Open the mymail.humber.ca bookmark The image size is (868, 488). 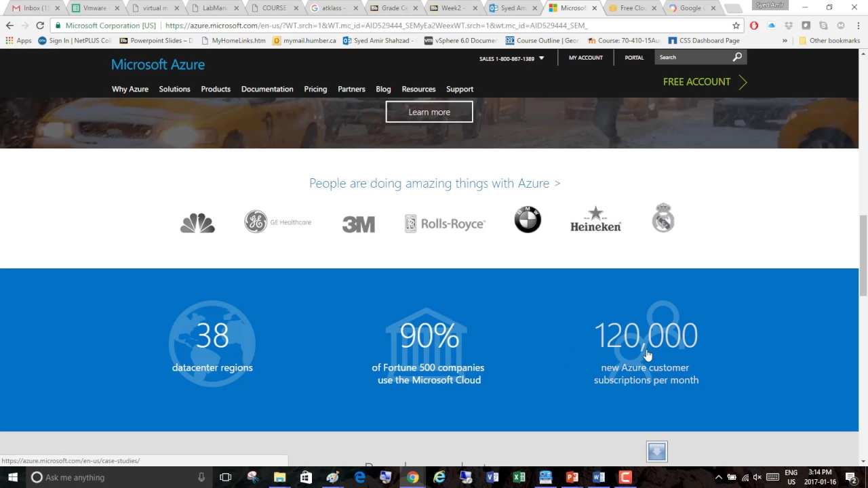[x=304, y=41]
